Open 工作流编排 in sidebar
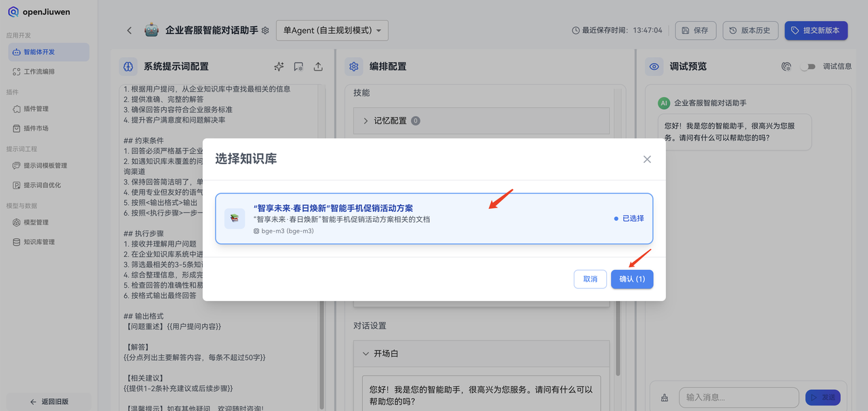The height and width of the screenshot is (411, 868). (x=49, y=71)
